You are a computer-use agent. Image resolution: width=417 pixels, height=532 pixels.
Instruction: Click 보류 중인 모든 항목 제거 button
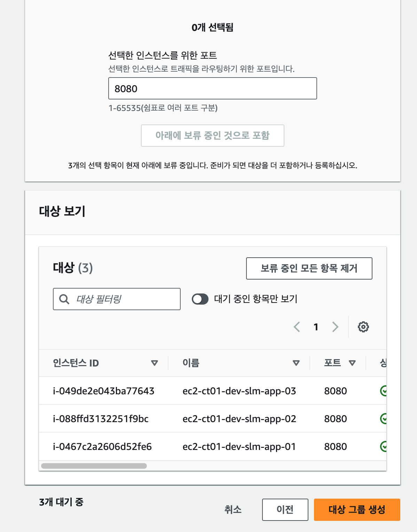[x=309, y=268]
